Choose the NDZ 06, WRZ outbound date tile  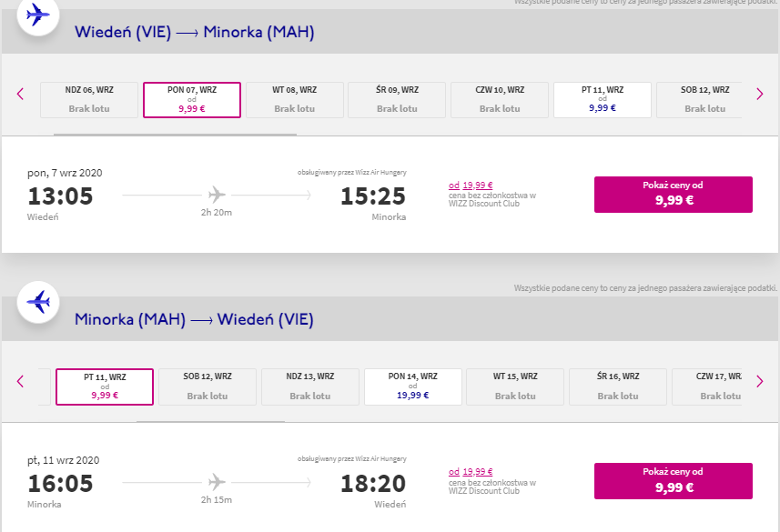(89, 100)
